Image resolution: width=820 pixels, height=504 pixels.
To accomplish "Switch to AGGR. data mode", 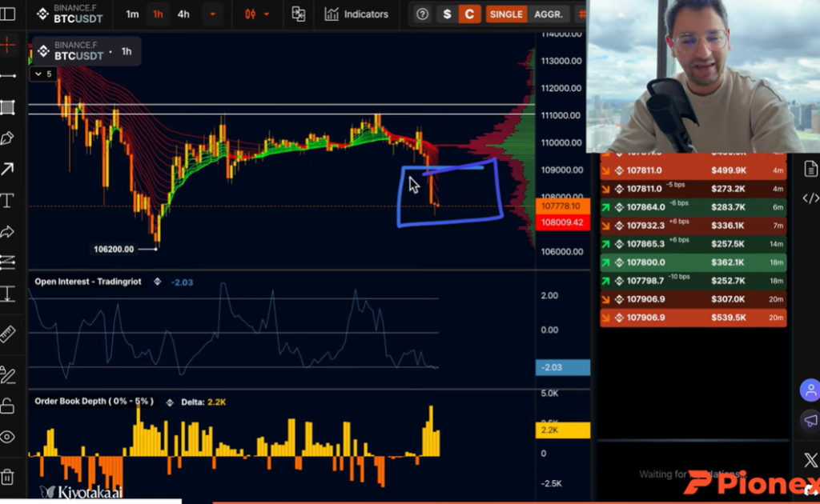I will [548, 14].
